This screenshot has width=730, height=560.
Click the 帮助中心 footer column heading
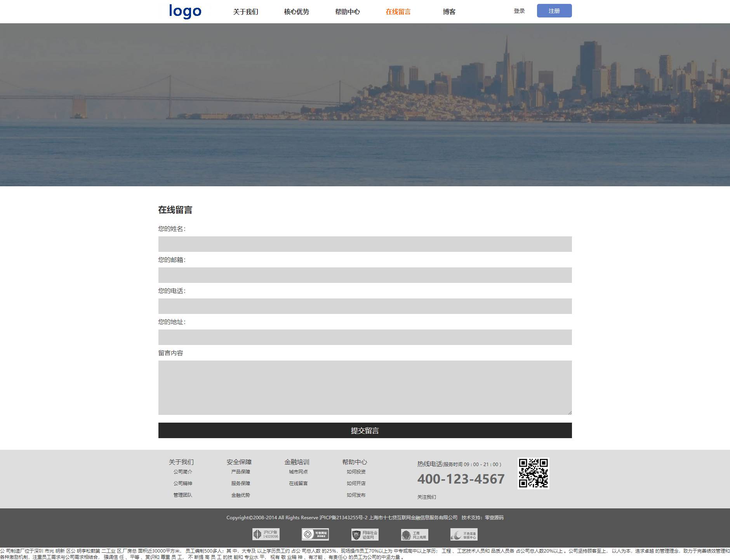tap(355, 462)
